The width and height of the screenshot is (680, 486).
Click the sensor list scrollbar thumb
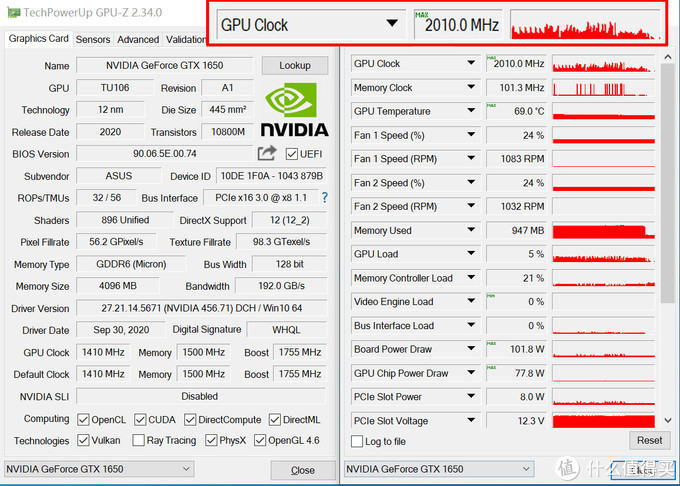667,184
